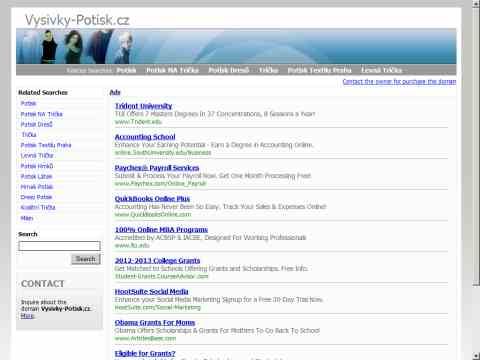This screenshot has width=480, height=360.
Task: Select Potisk in the gray navigation bar
Action: click(126, 70)
